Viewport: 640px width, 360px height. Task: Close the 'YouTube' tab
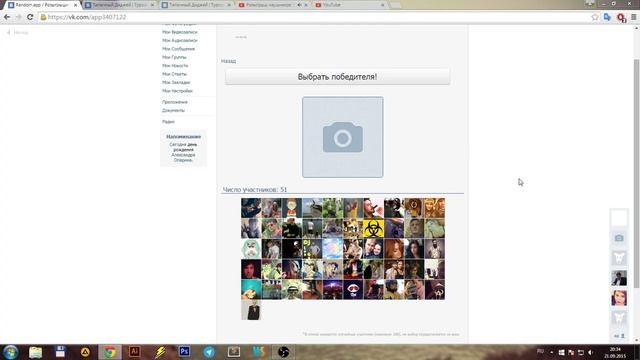(x=382, y=5)
